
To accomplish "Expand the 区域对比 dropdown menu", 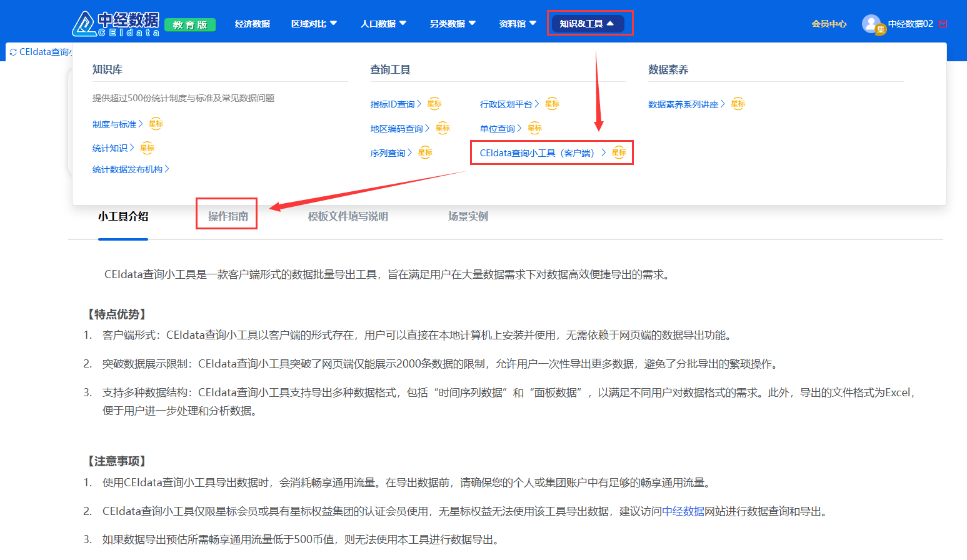I will click(x=314, y=24).
